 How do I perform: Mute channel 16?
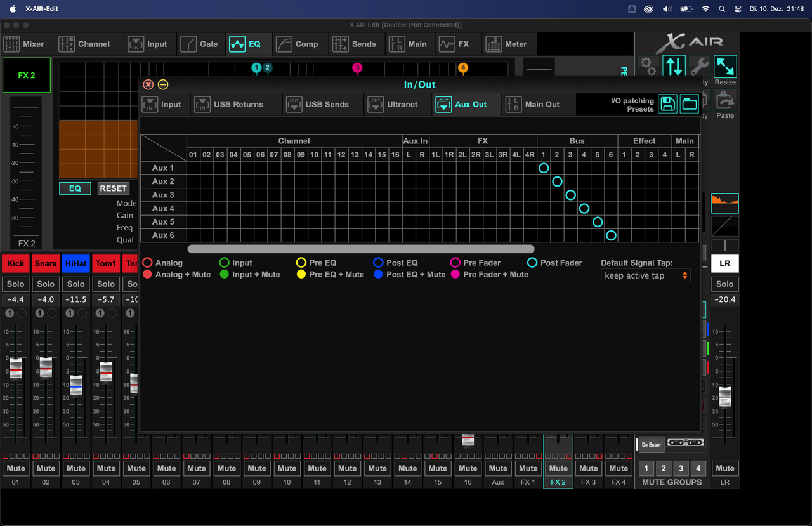(x=468, y=468)
